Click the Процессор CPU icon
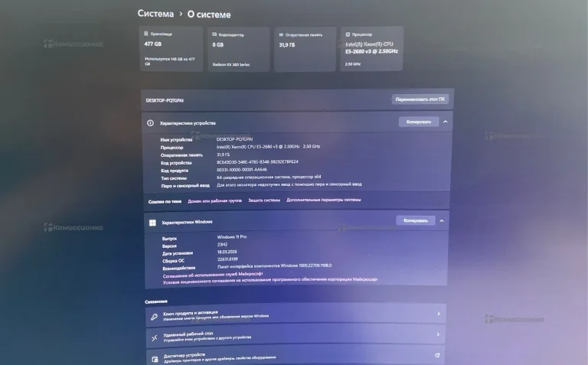 (x=348, y=34)
